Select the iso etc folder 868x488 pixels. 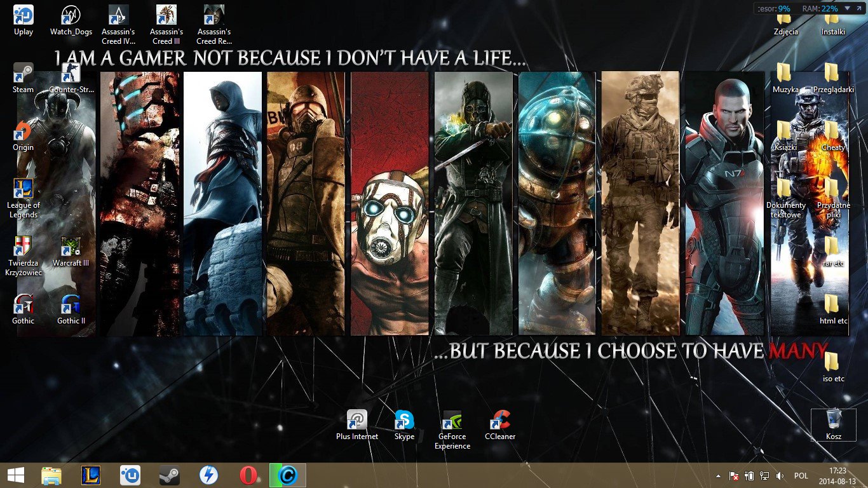834,367
